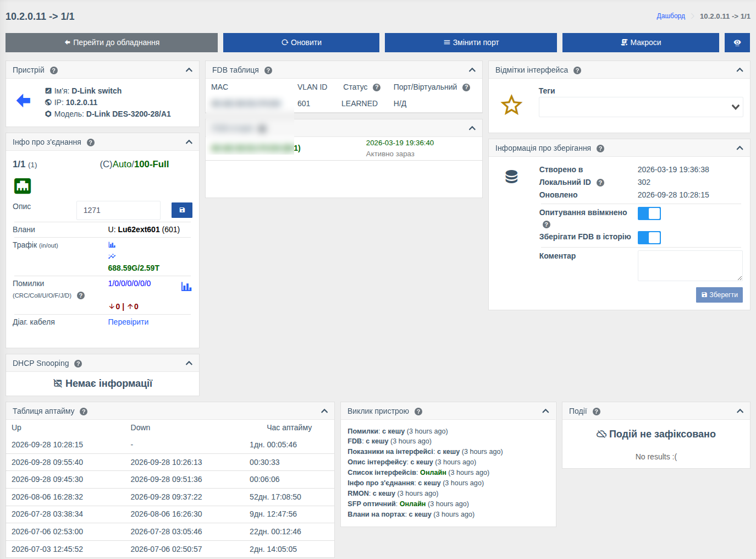Click the Зберегти button
Screen dimensions: 756x559
click(x=719, y=295)
